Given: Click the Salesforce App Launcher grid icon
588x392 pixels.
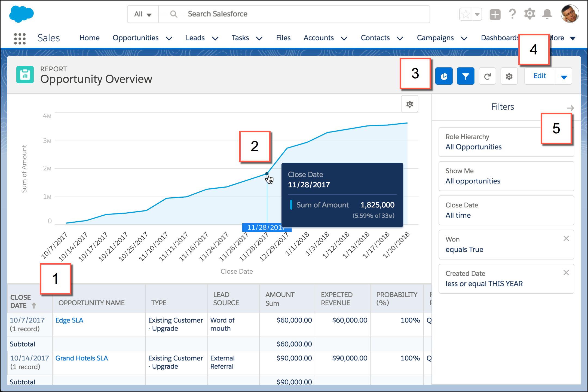Looking at the screenshot, I should click(20, 38).
